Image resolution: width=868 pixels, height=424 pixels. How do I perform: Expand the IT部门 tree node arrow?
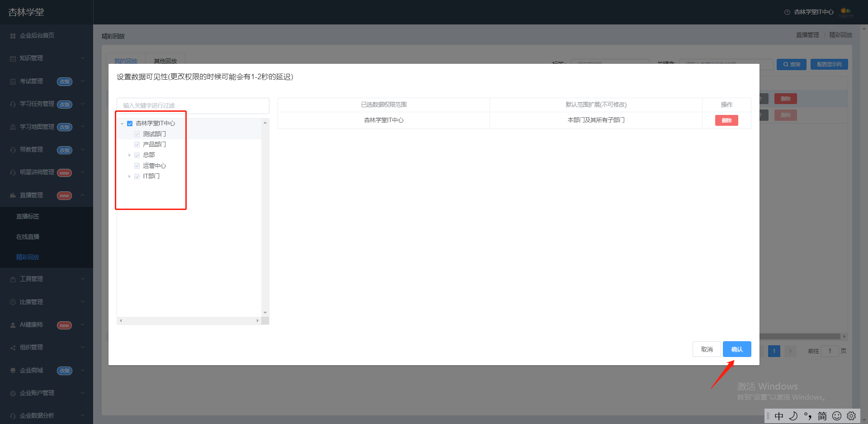(129, 176)
